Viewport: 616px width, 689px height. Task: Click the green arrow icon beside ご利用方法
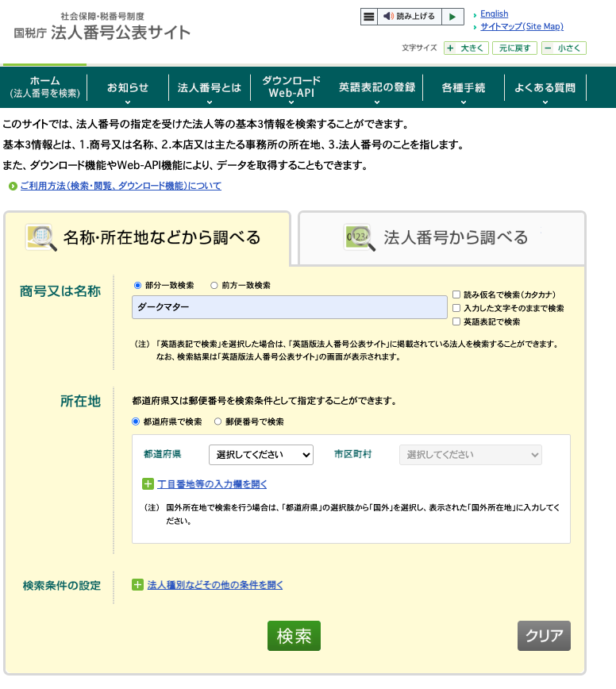click(13, 187)
